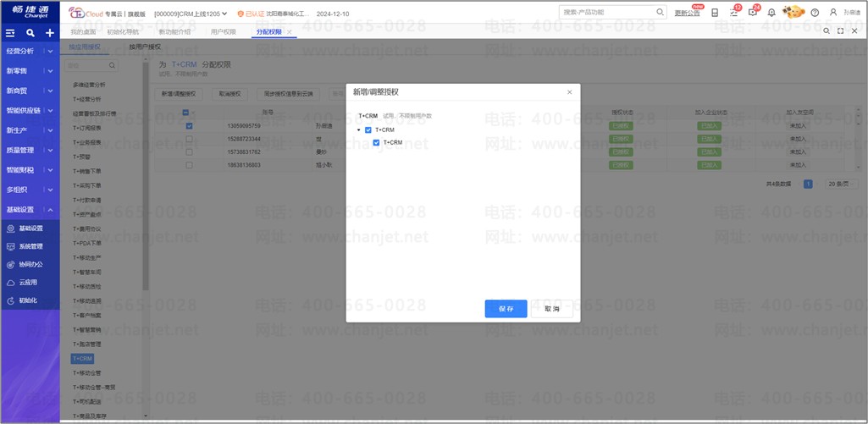Image resolution: width=868 pixels, height=424 pixels.
Task: Toggle the select-all checkbox in table header
Action: point(185,113)
